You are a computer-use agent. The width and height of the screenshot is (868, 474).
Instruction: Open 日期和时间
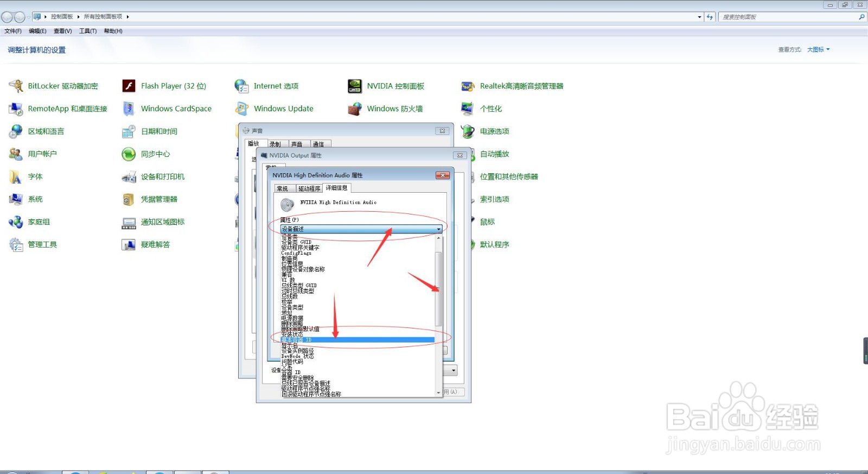150,131
